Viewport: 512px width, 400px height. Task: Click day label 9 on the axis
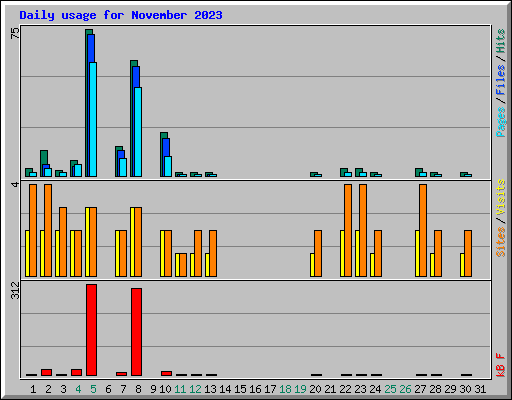point(153,389)
